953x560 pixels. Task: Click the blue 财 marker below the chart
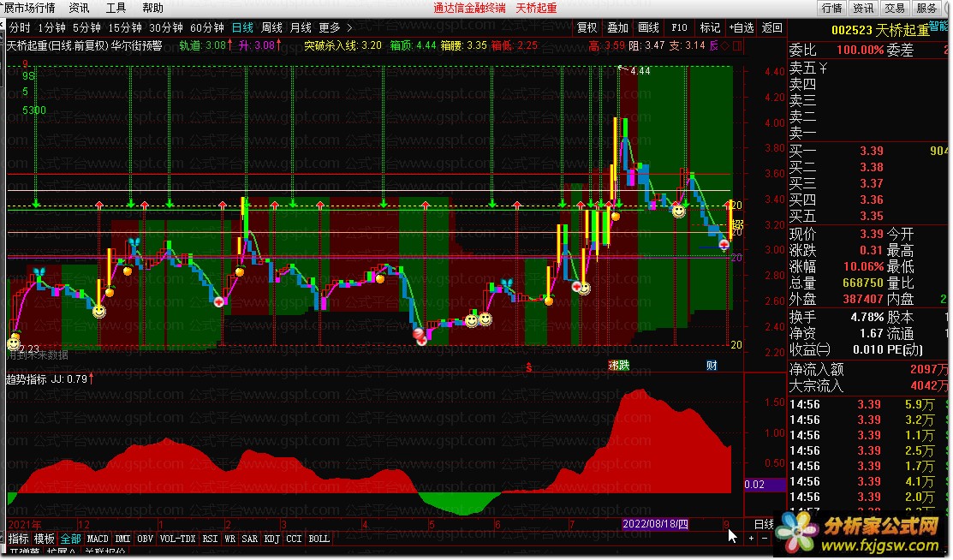[712, 366]
